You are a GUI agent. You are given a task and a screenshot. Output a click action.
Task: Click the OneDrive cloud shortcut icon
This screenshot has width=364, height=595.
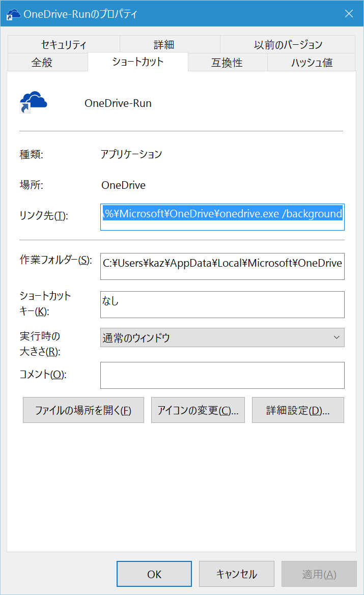(33, 101)
